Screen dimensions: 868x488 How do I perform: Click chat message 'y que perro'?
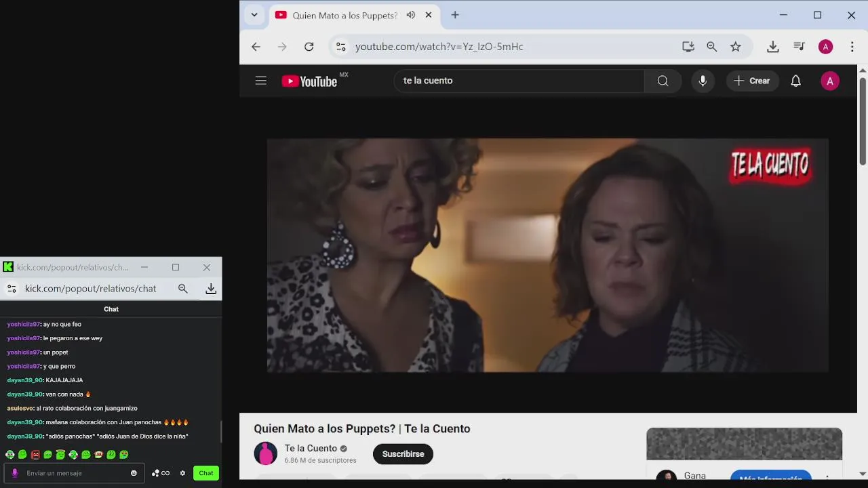(59, 366)
